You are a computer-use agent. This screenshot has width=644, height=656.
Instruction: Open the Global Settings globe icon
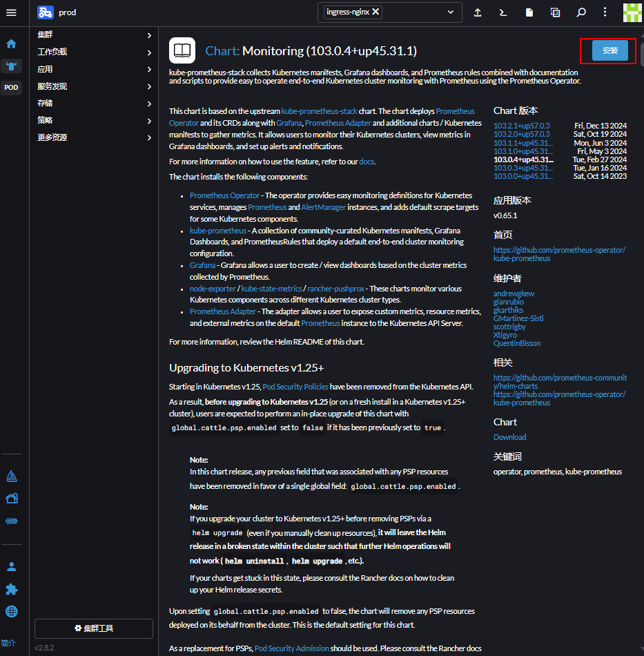[x=11, y=612]
